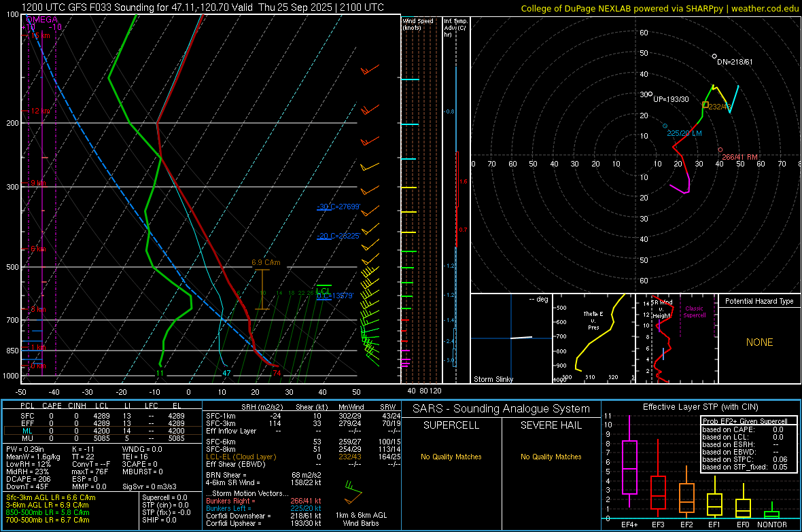
Task: Click the 'Bunkers Right = 266/41 kt' row
Action: 264,501
